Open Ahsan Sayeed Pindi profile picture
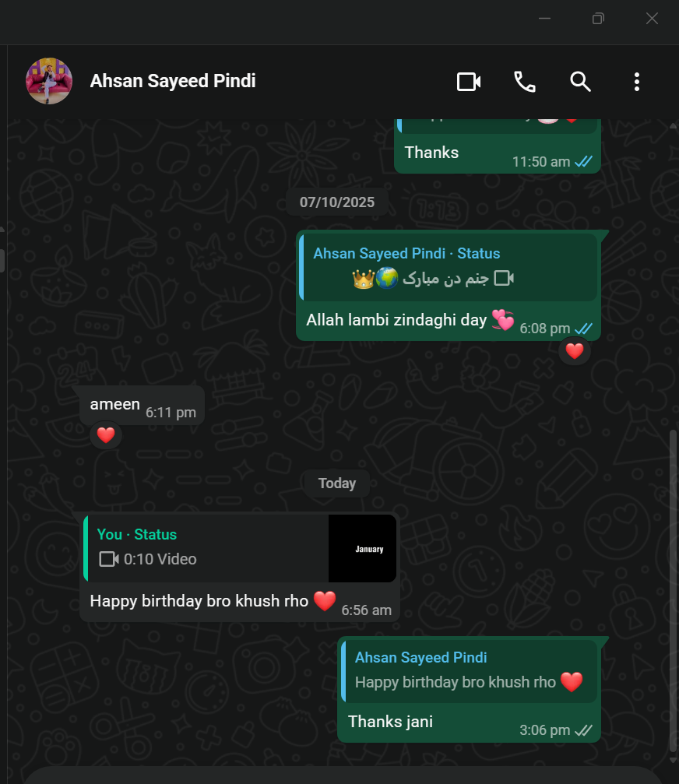679x784 pixels. click(x=49, y=81)
